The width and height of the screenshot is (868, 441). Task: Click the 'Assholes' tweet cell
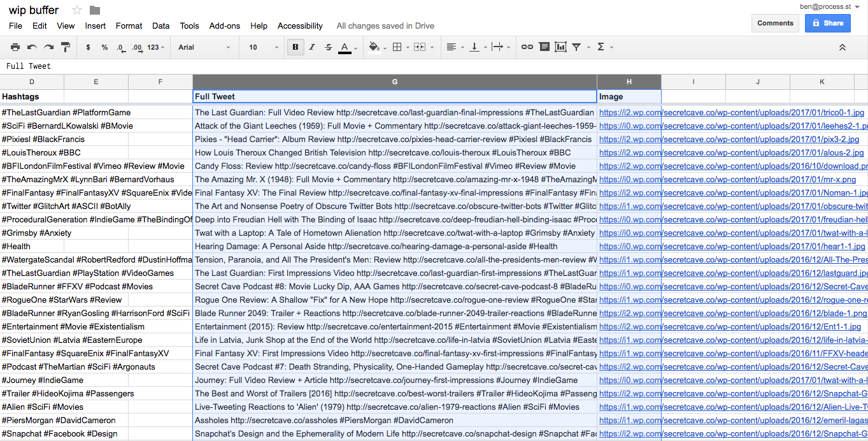pos(395,420)
